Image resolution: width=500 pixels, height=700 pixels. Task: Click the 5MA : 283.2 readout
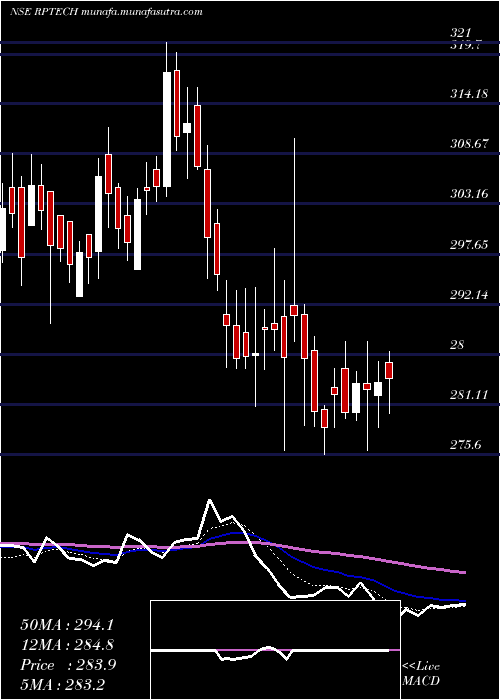tap(62, 684)
